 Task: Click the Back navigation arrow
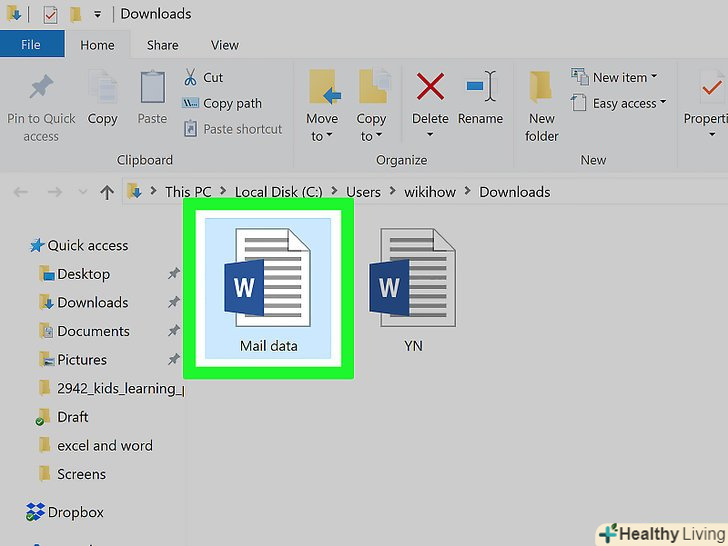click(20, 191)
